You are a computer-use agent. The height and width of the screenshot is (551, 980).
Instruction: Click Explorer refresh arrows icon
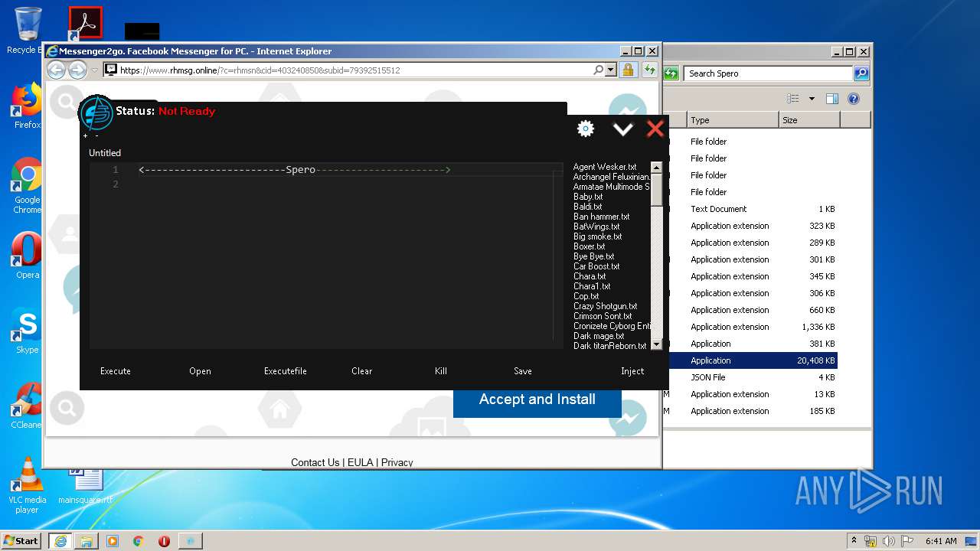[x=671, y=73]
